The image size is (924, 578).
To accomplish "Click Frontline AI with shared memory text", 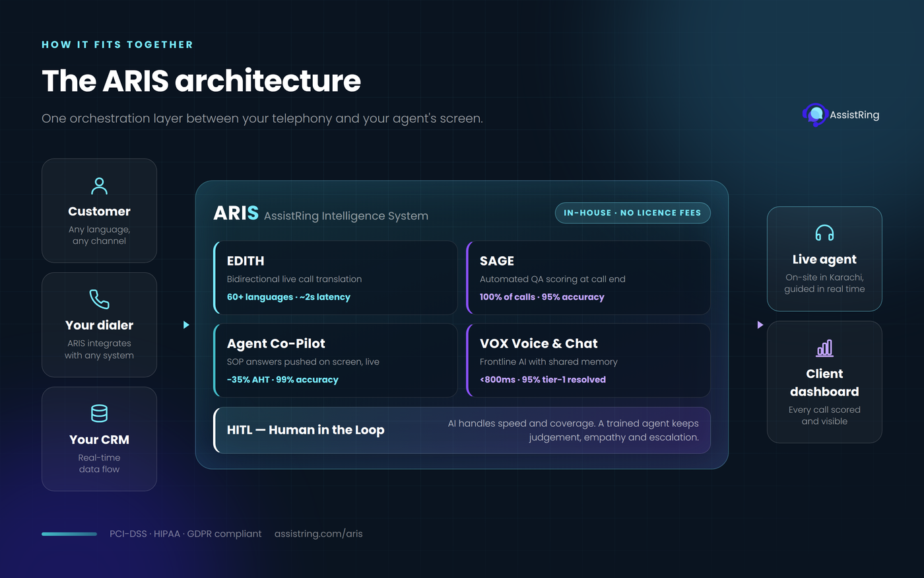I will point(548,362).
